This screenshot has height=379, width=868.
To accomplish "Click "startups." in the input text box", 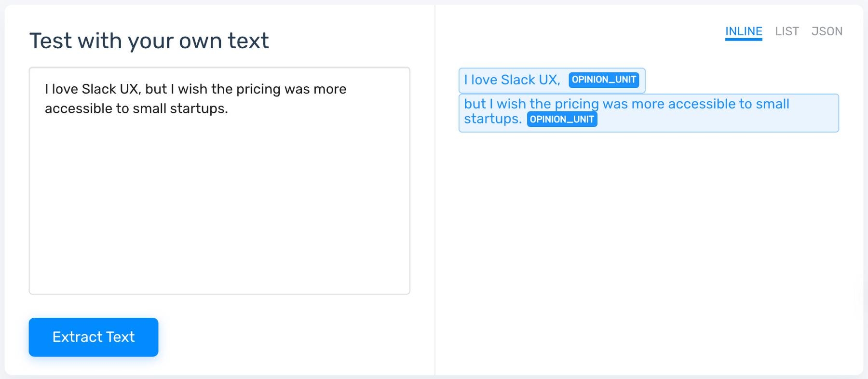I will [x=199, y=108].
